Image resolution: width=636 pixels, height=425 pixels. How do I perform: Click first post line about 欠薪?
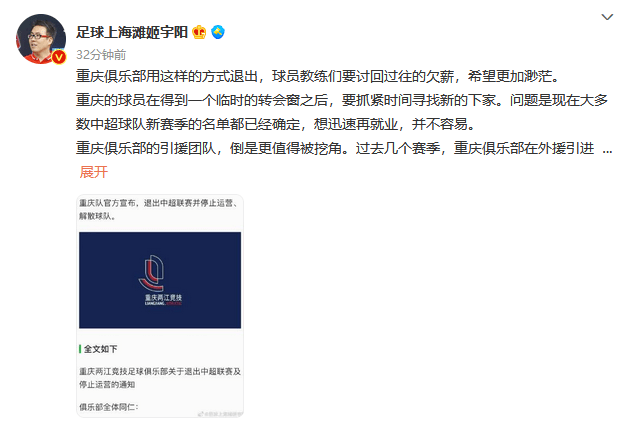tap(318, 76)
